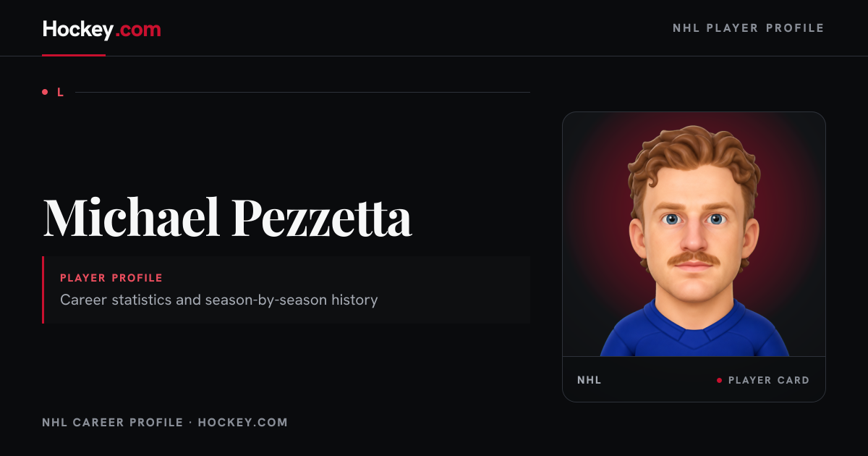Open career statistics and season-by-season history text
This screenshot has height=456, width=868.
(x=219, y=300)
